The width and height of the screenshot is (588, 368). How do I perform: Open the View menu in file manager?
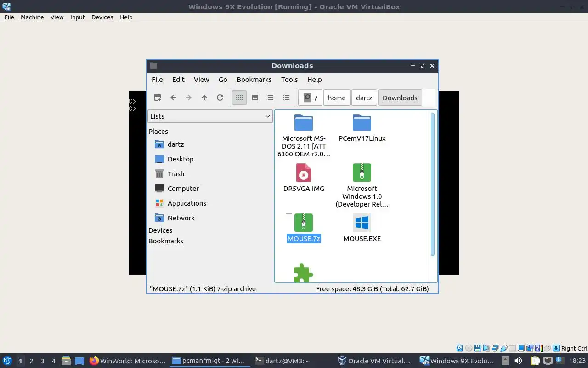pyautogui.click(x=201, y=80)
